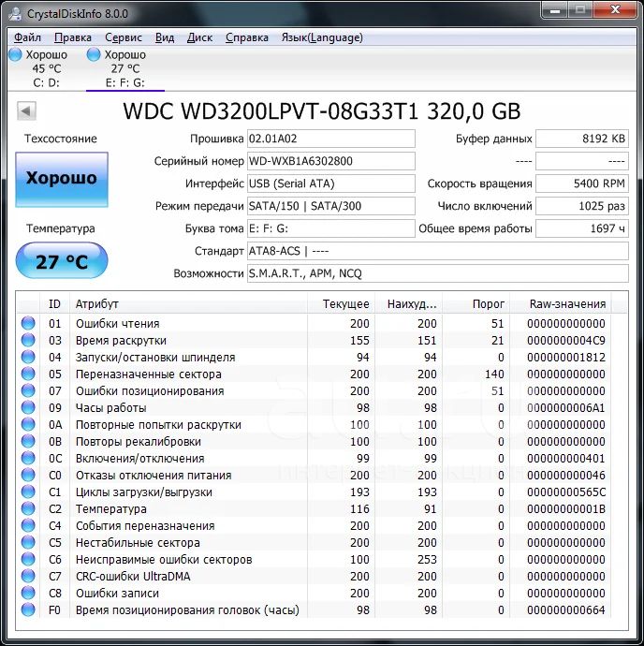
Task: Click the Raw-значения column header
Action: tap(561, 304)
